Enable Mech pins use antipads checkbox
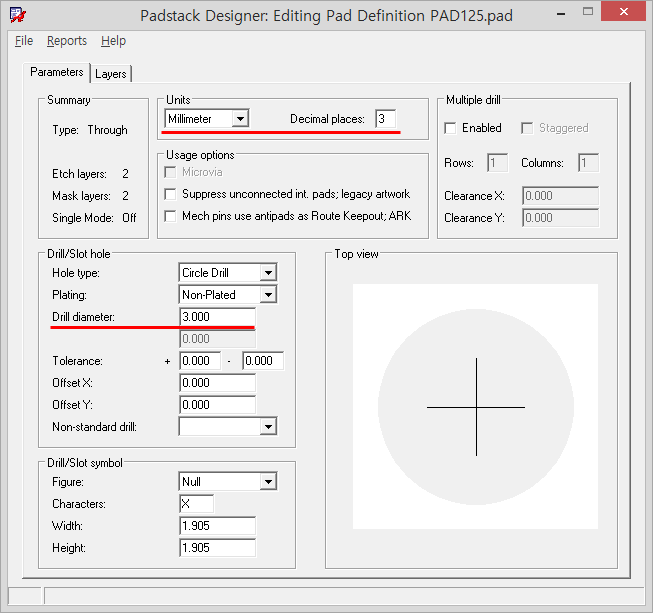Image resolution: width=653 pixels, height=613 pixels. pyautogui.click(x=170, y=216)
